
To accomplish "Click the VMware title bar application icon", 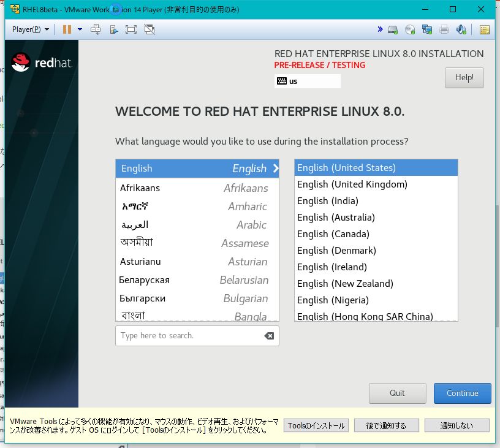I will [x=15, y=9].
